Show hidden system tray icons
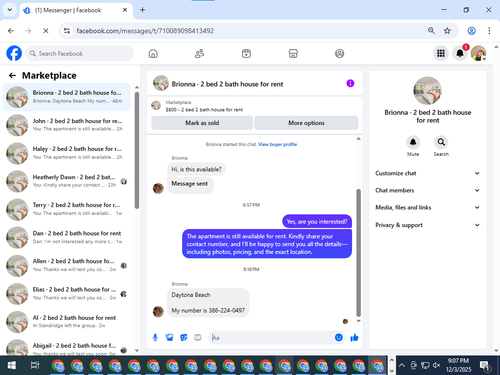 (x=402, y=365)
